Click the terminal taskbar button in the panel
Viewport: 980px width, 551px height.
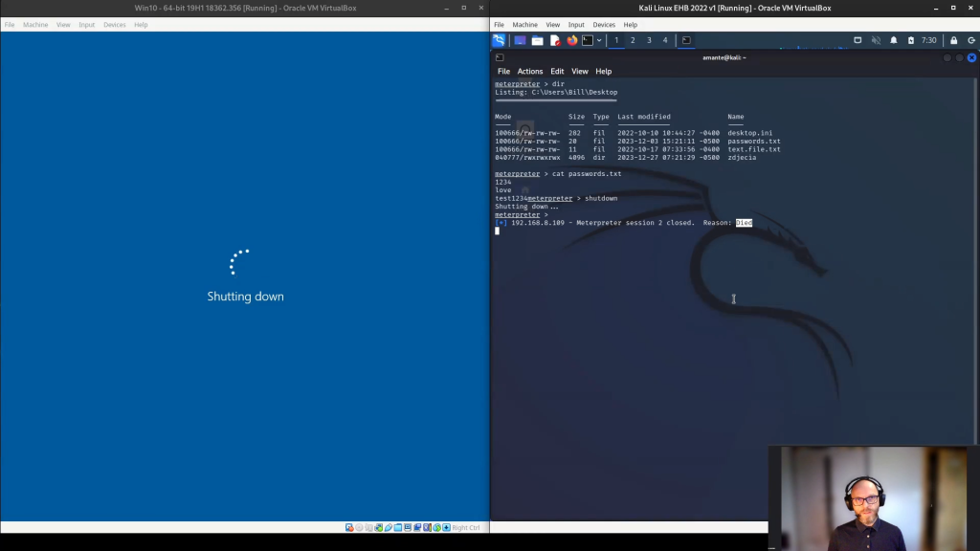point(686,40)
